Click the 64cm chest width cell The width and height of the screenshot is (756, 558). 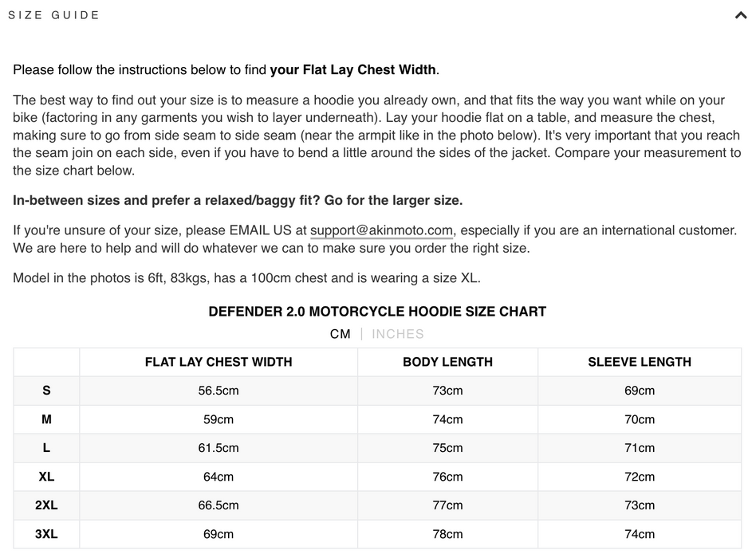[219, 477]
